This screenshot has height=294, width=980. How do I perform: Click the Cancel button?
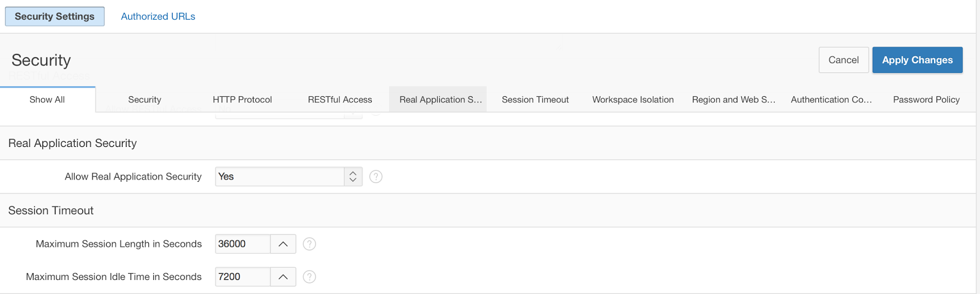pos(843,60)
